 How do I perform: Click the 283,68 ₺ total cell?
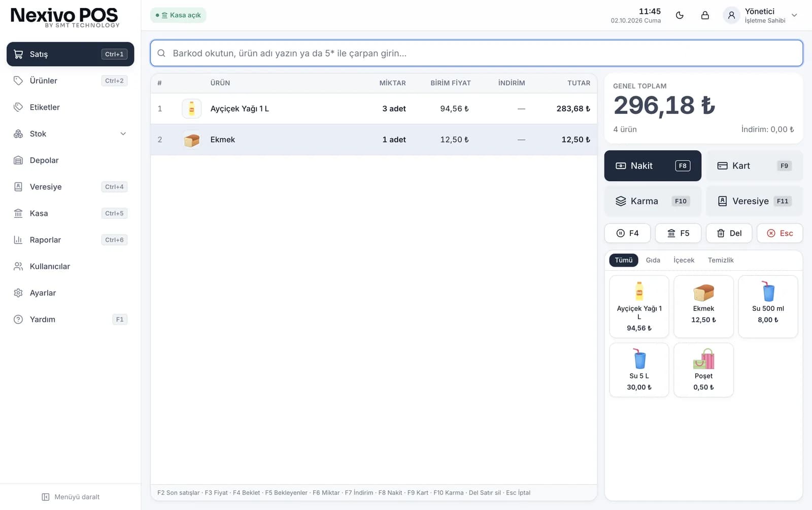(x=573, y=109)
